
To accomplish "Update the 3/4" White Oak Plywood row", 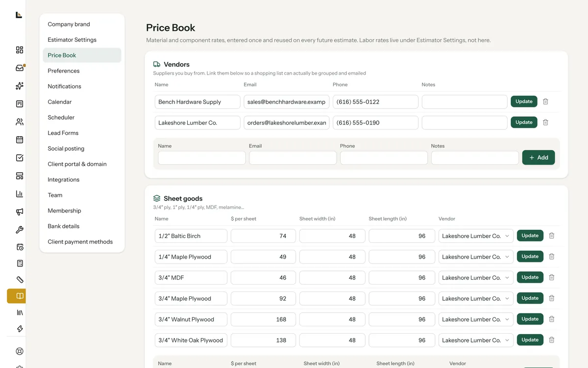I will (x=530, y=340).
